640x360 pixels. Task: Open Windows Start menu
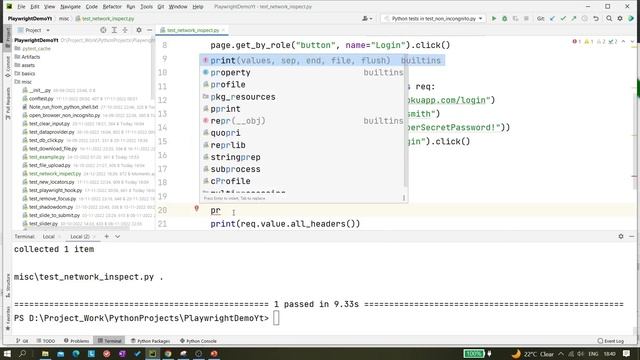click(7, 353)
